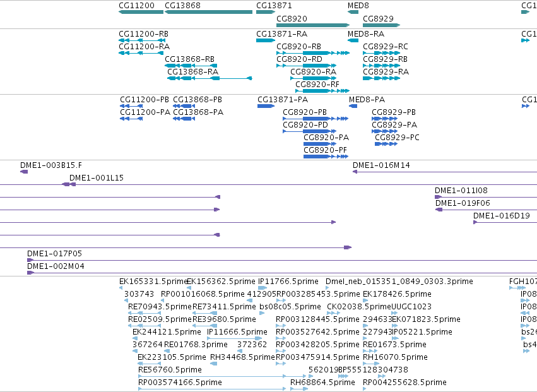Click EST label bs08c05.5prime

pos(290,307)
